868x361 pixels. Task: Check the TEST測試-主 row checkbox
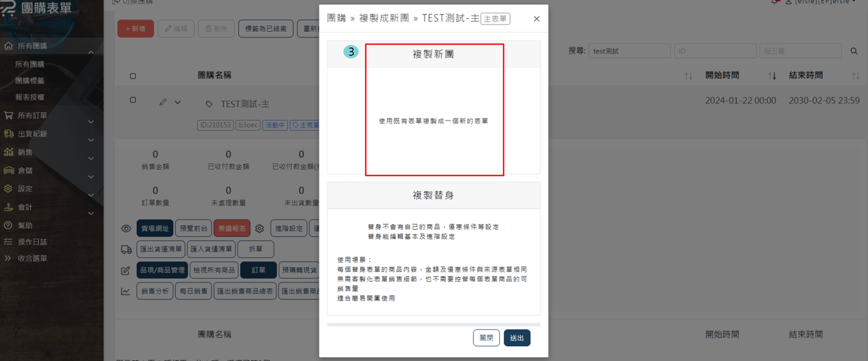(133, 100)
